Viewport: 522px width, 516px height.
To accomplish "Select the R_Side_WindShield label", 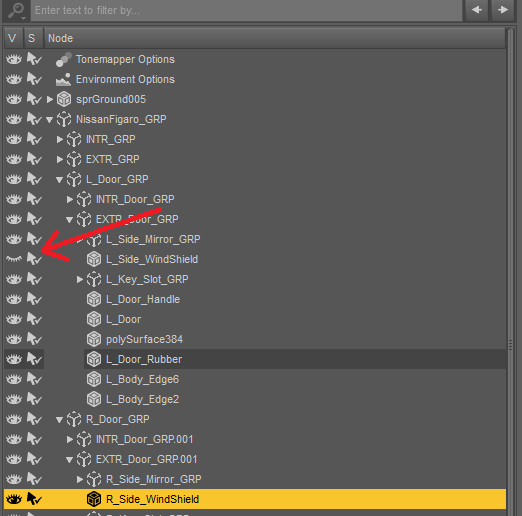I will coord(152,499).
